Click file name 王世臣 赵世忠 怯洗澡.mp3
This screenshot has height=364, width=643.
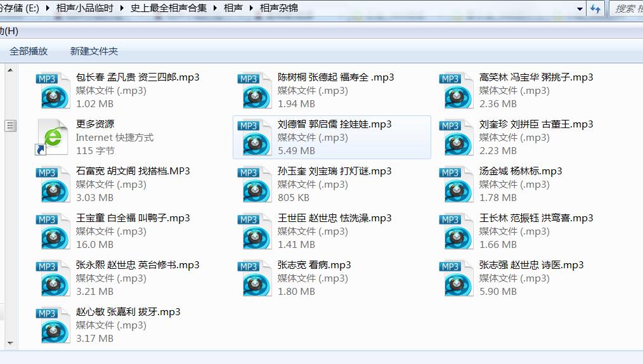coord(334,218)
